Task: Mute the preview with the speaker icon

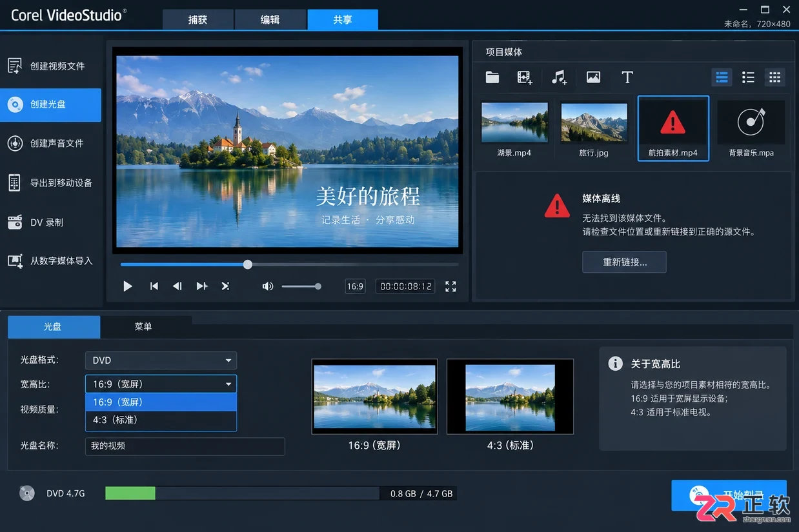Action: [x=268, y=286]
